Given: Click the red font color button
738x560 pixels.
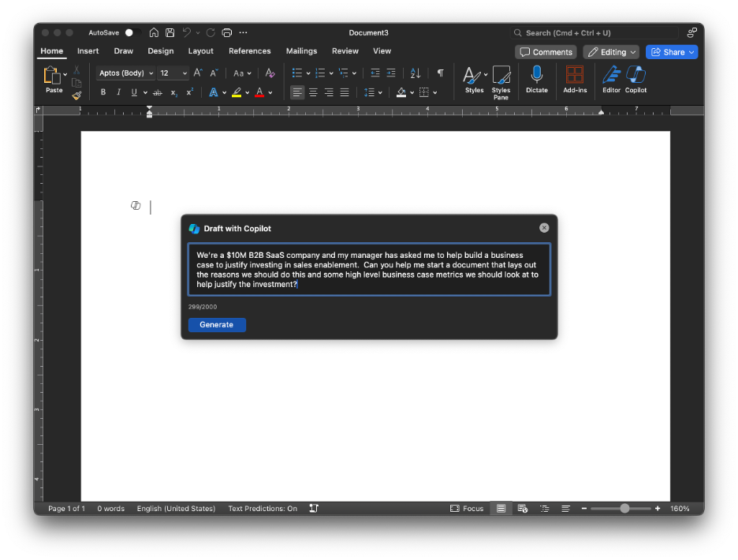Looking at the screenshot, I should 259,92.
